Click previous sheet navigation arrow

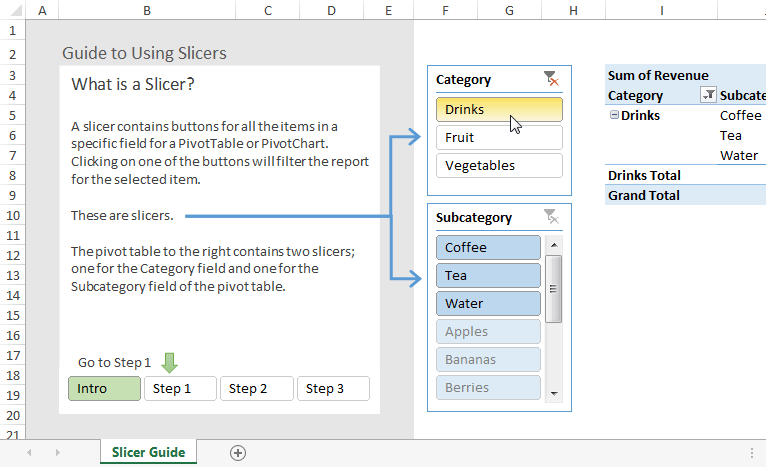[x=29, y=453]
